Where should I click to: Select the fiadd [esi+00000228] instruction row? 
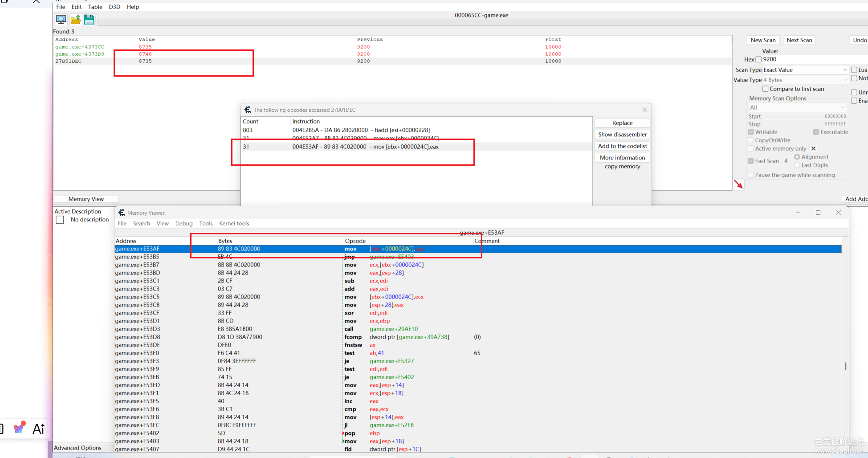click(x=416, y=130)
